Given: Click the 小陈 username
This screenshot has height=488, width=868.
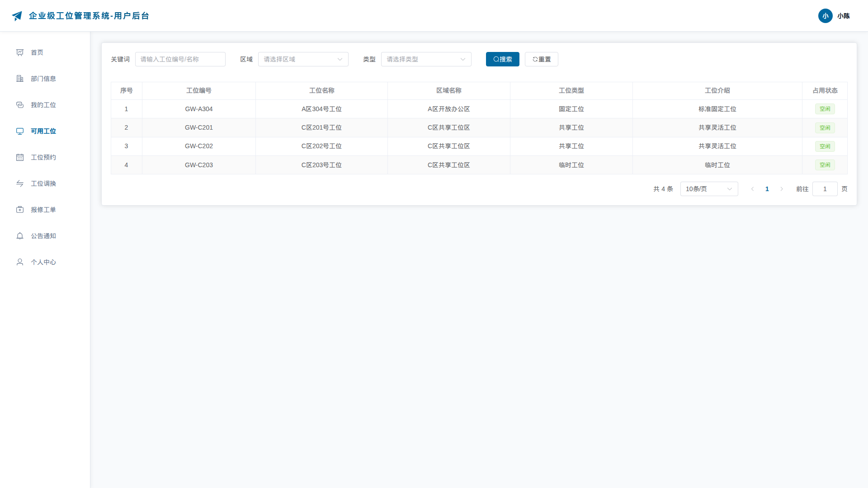Looking at the screenshot, I should (x=844, y=16).
